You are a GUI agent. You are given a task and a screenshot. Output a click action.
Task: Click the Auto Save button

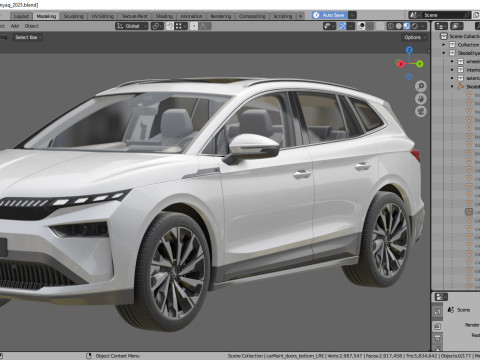[330, 15]
